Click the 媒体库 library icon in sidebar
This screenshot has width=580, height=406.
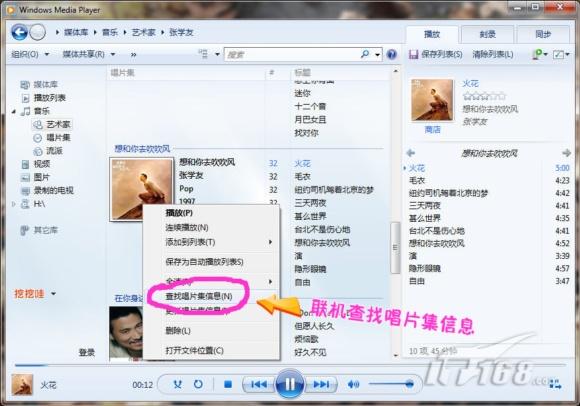tap(25, 85)
